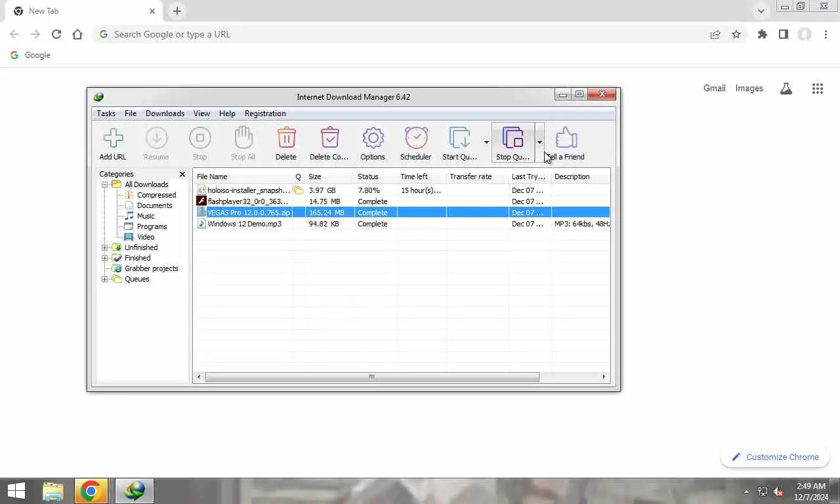Click the horizontal scrollbar thumb in download list

(372, 377)
